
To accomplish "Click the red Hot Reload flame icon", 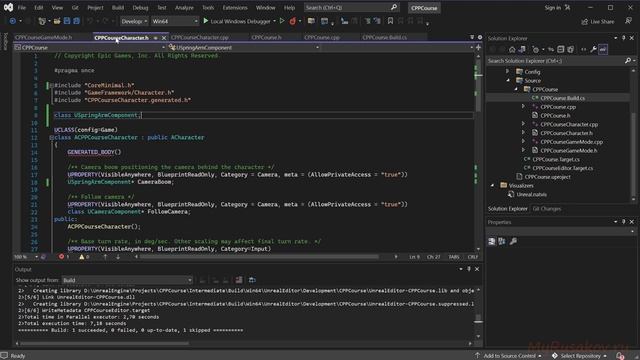I will [x=292, y=21].
